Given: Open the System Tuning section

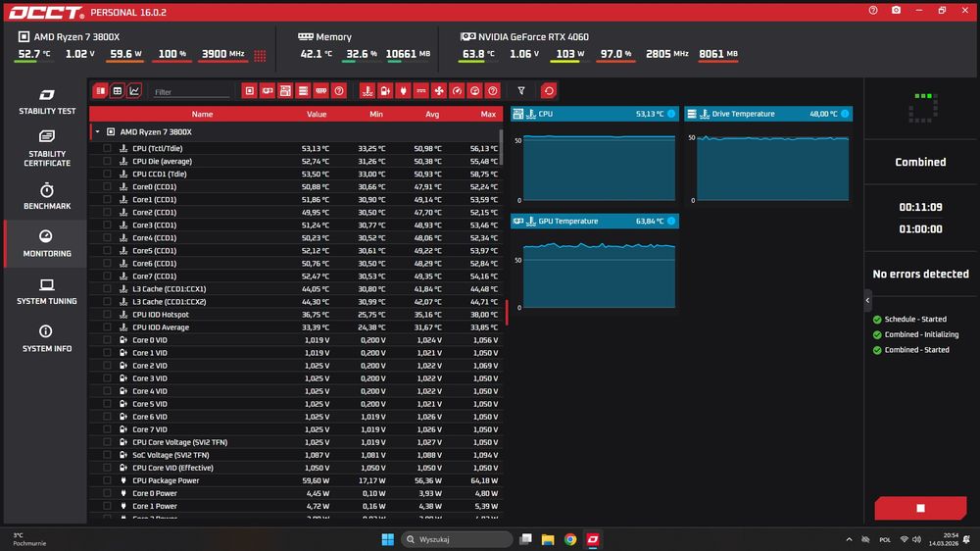Looking at the screenshot, I should point(46,291).
